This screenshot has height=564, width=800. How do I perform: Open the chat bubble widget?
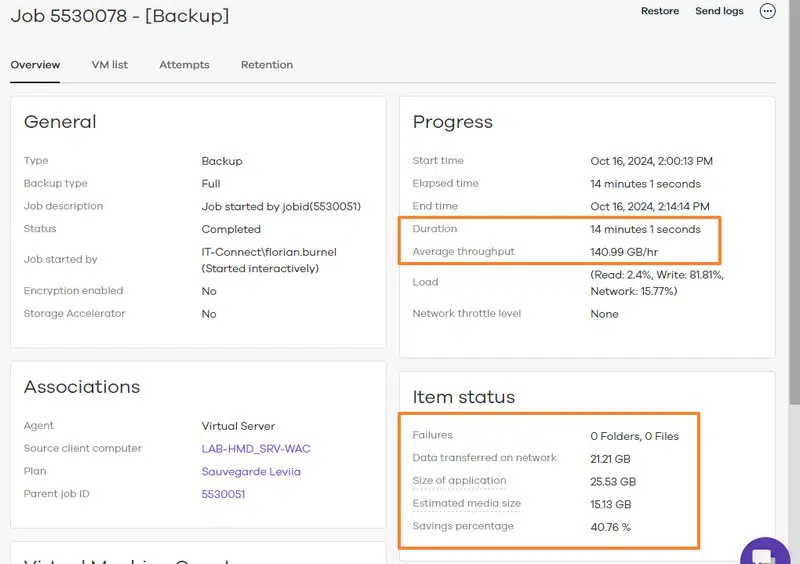[x=765, y=553]
